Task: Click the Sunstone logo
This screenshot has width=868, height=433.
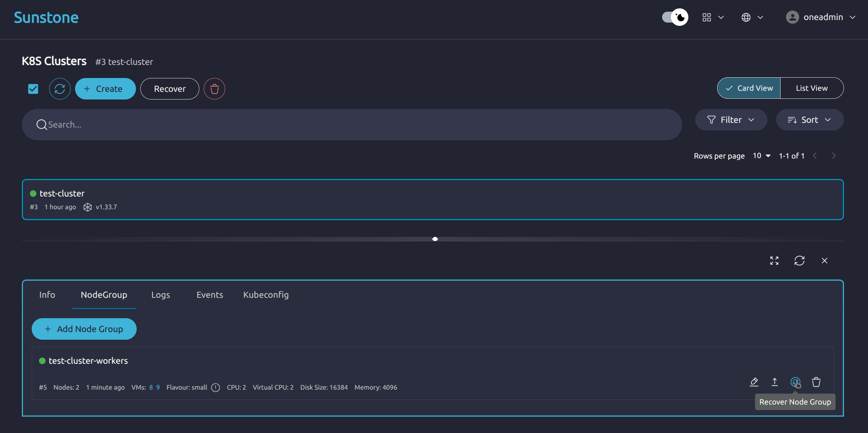Action: [x=46, y=17]
